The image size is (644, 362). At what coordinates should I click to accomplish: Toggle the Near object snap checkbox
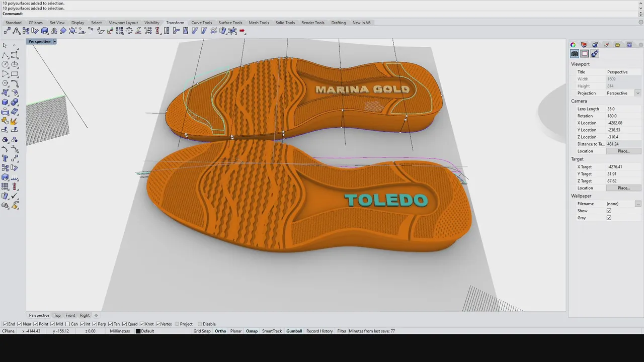click(20, 324)
